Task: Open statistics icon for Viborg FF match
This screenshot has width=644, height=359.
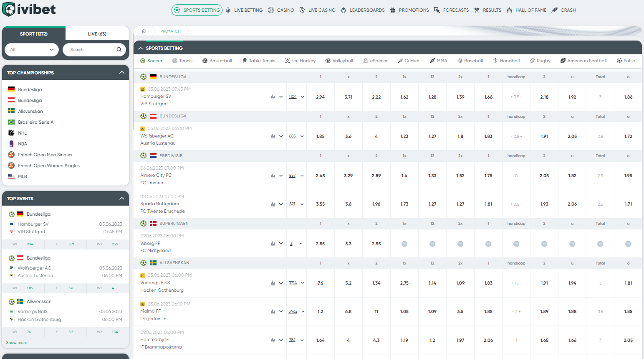Action: click(x=273, y=244)
